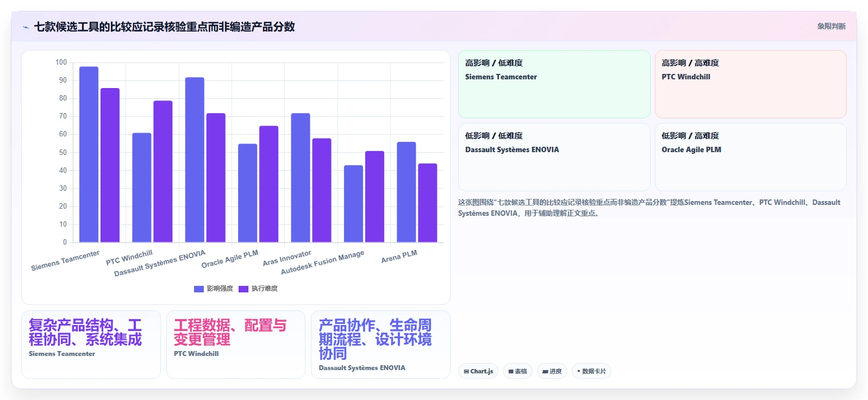Screen dimensions: 868x400
Task: Select the Autodesk Fusion Manage 执行难度 bar
Action: pos(374,197)
